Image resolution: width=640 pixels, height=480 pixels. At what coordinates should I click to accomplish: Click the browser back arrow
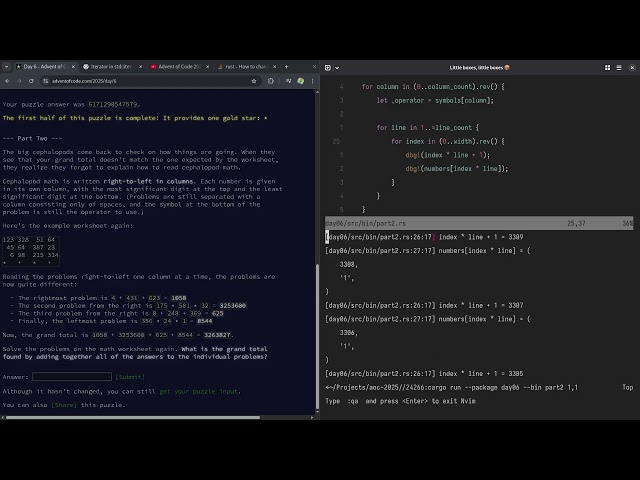point(7,80)
